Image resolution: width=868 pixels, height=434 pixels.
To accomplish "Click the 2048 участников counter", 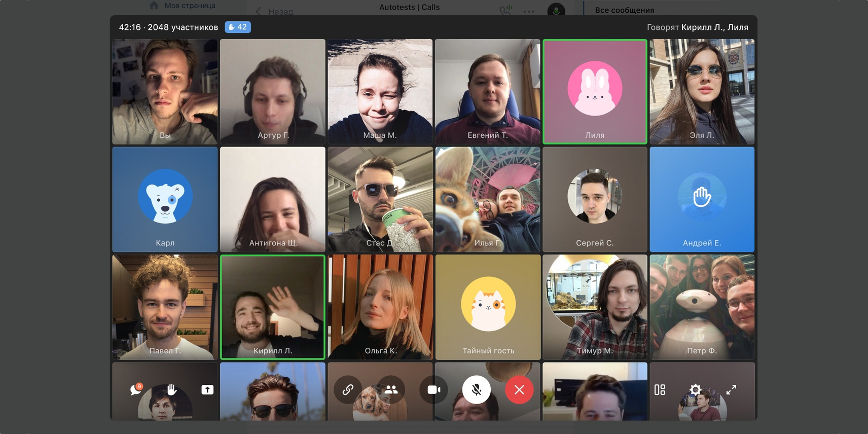I will coord(183,27).
